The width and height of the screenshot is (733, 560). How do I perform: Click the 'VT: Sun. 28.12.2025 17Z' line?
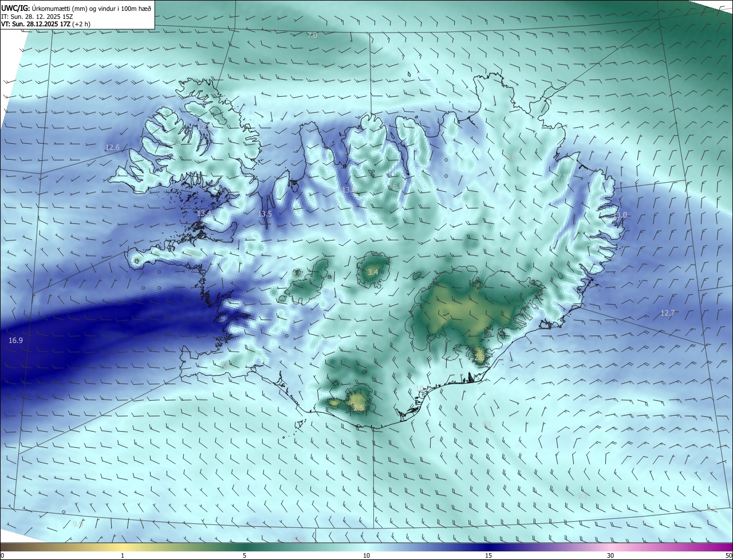click(x=45, y=24)
